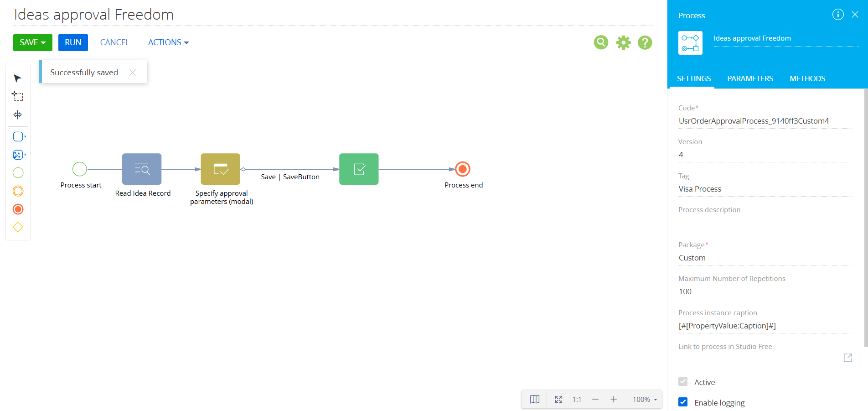Viewport: 868px width, 411px height.
Task: Edit the Maximum Number of Repetitions field
Action: pyautogui.click(x=765, y=291)
